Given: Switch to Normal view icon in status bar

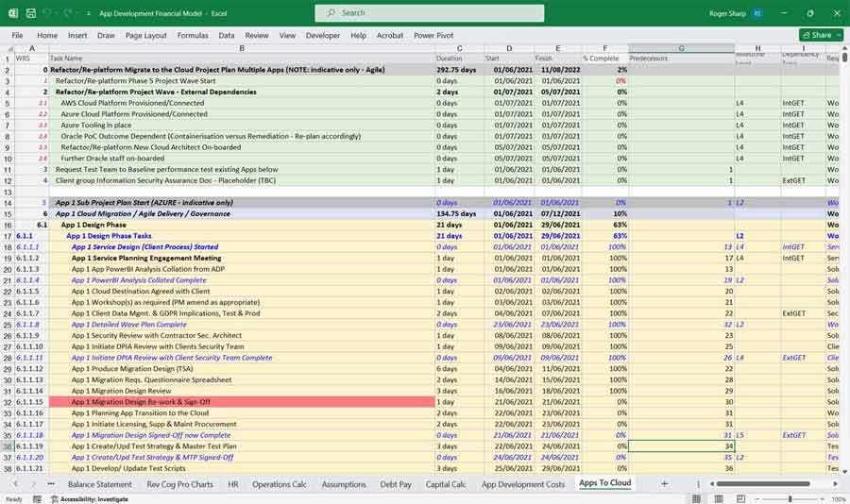Looking at the screenshot, I should tap(697, 498).
